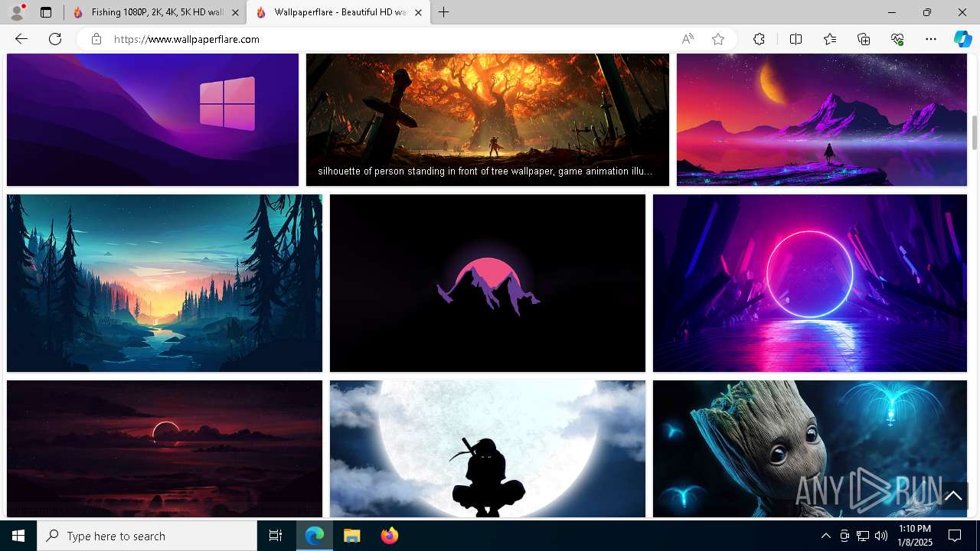The width and height of the screenshot is (980, 551).
Task: Toggle Split screen icon
Action: [x=795, y=39]
